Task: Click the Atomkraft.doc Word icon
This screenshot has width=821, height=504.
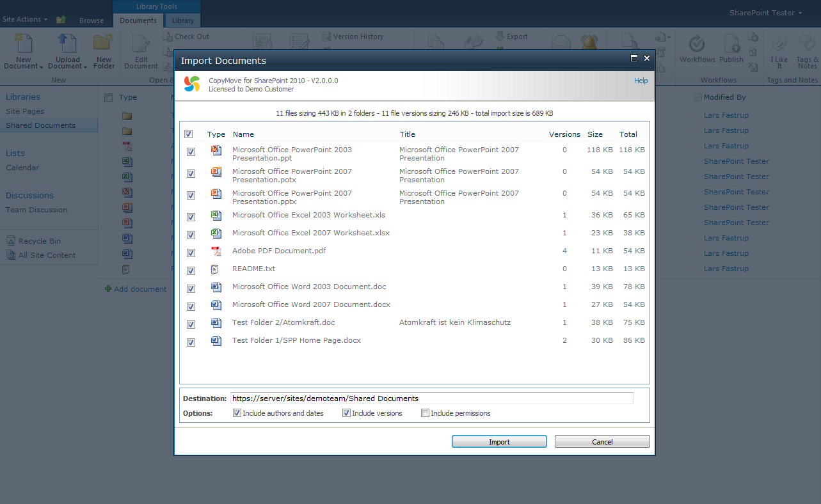Action: point(216,323)
